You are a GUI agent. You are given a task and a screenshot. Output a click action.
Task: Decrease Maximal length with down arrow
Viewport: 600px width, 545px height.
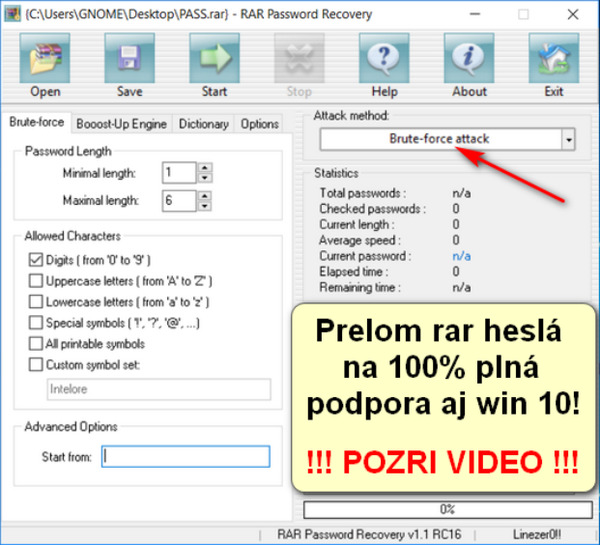205,206
